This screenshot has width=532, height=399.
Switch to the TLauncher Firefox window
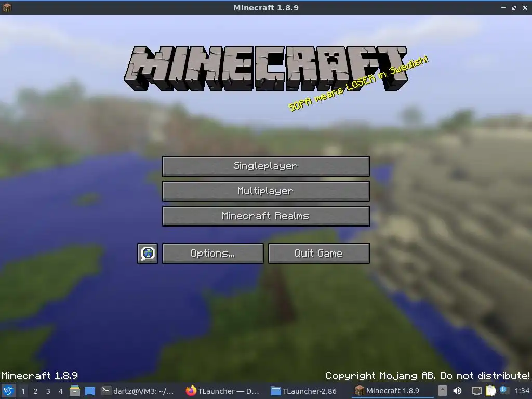pos(223,391)
